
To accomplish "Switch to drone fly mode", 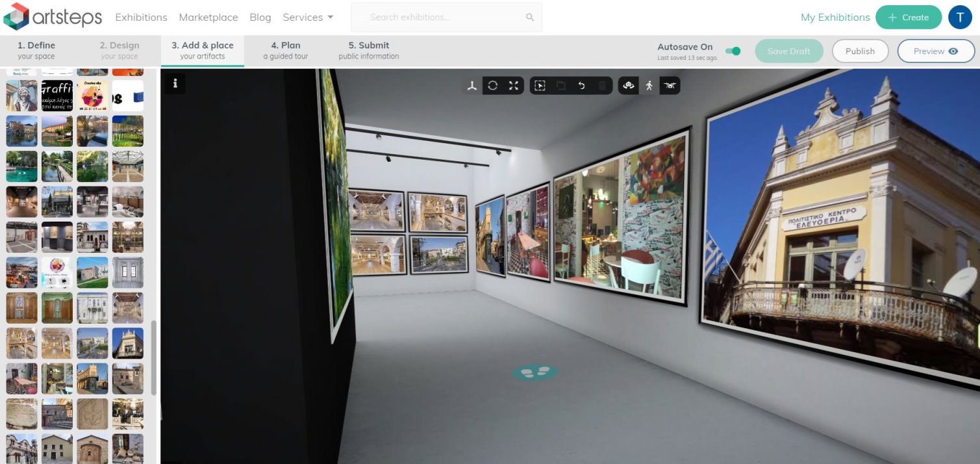I will pyautogui.click(x=670, y=86).
